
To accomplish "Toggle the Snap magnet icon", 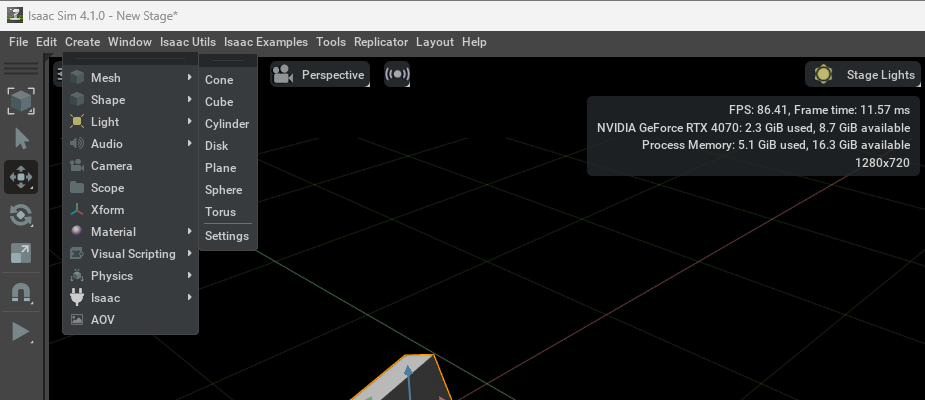I will [21, 293].
